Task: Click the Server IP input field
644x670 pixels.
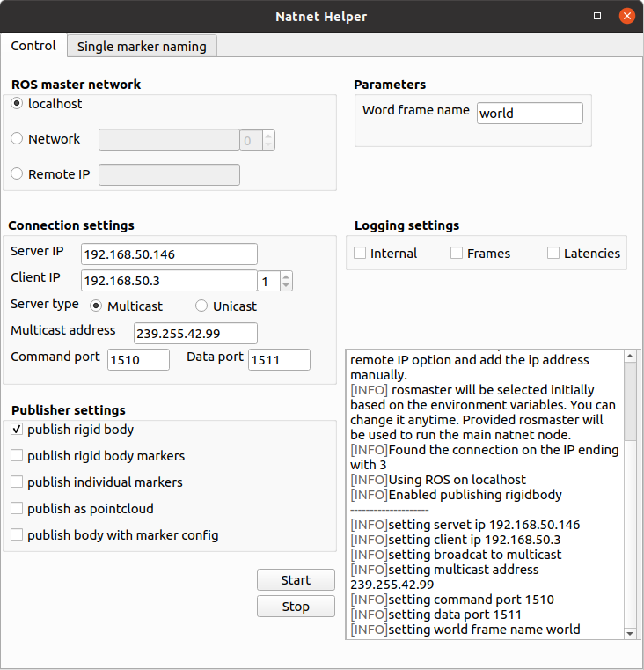Action: point(169,254)
